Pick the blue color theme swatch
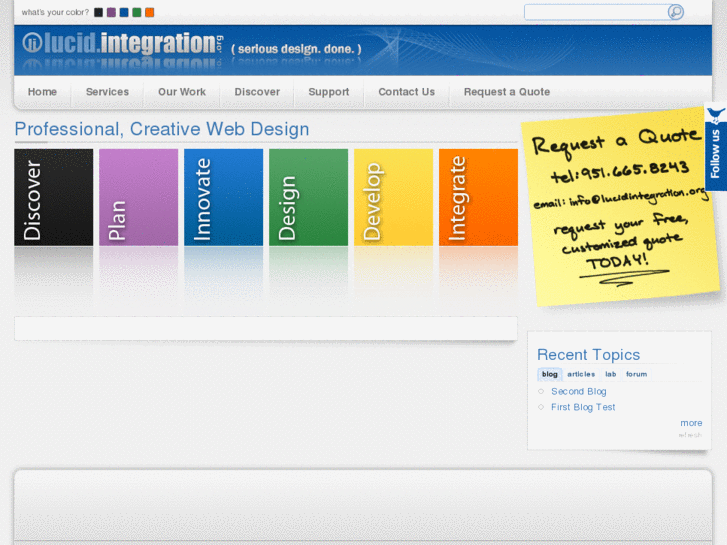The height and width of the screenshot is (545, 727). (x=124, y=12)
